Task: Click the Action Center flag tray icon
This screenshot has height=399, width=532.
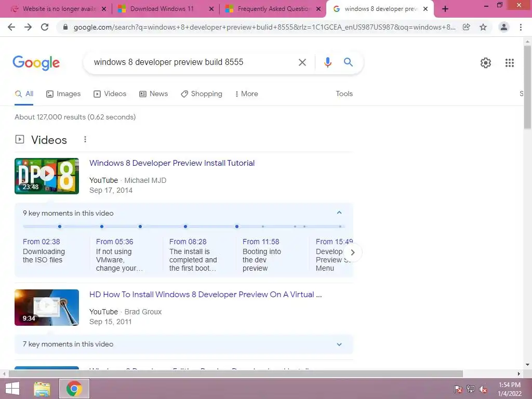Action: tap(458, 389)
